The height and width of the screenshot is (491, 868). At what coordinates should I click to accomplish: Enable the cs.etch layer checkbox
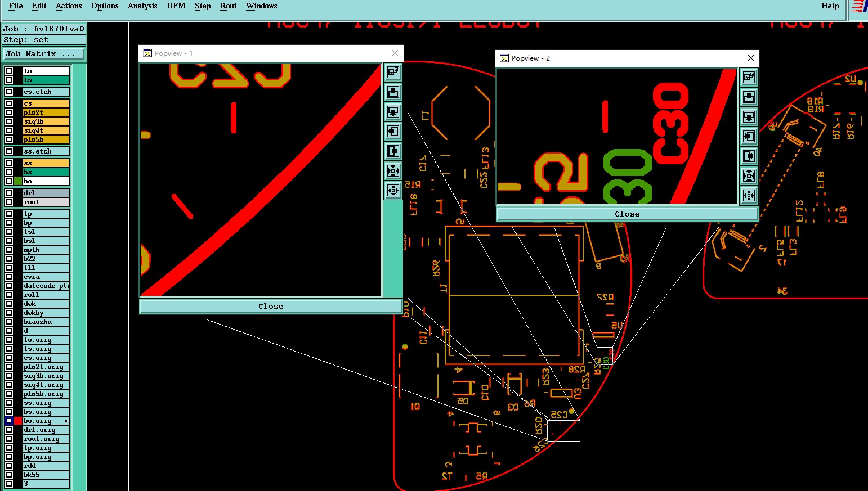(x=9, y=92)
